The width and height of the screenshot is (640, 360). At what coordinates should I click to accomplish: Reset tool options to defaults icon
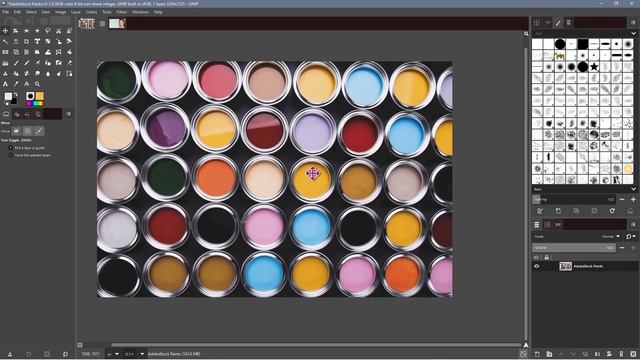coord(65,354)
